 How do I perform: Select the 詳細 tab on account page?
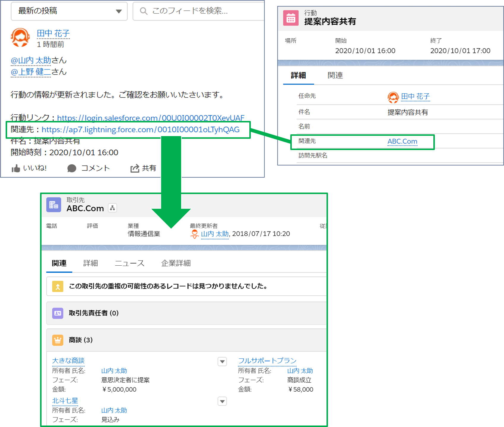coord(91,263)
